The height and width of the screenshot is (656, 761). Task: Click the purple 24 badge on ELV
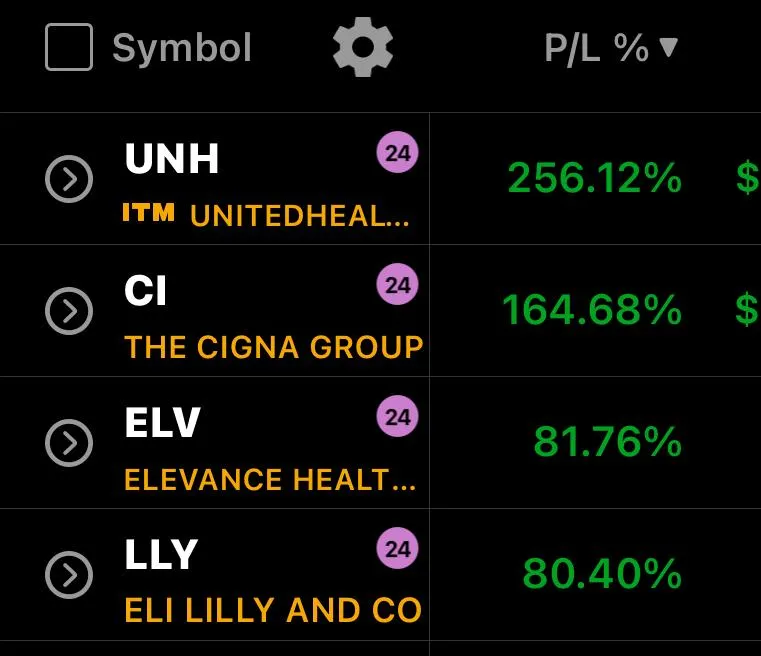(x=397, y=416)
